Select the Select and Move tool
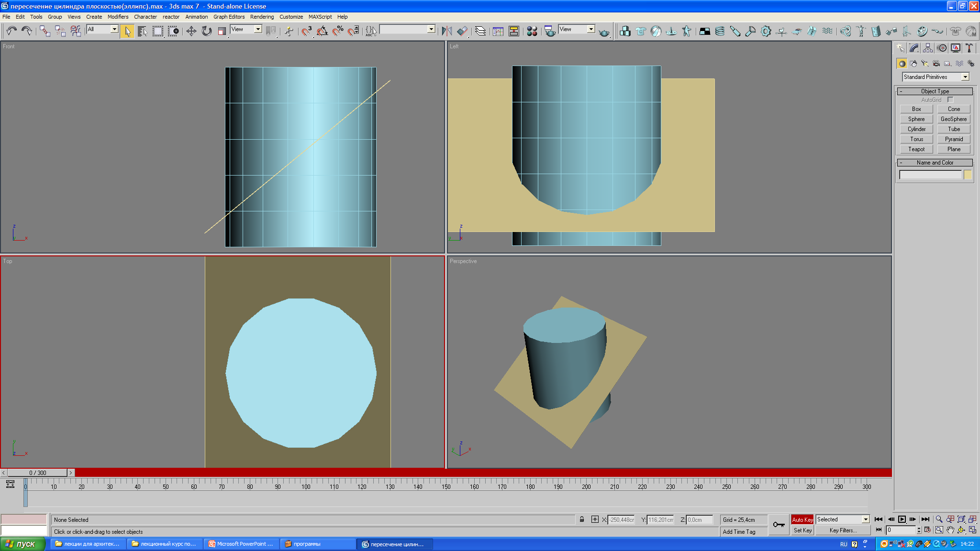The height and width of the screenshot is (551, 980). click(x=191, y=31)
